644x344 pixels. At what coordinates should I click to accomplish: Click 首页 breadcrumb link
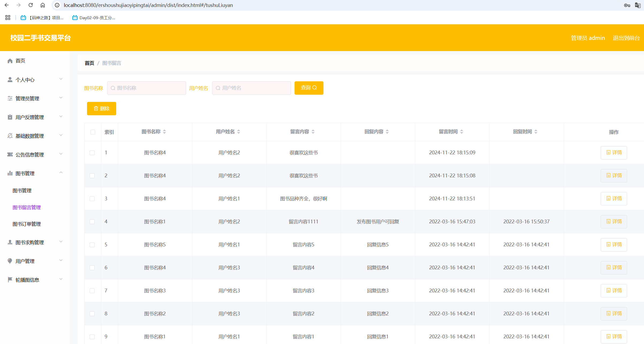(x=89, y=63)
